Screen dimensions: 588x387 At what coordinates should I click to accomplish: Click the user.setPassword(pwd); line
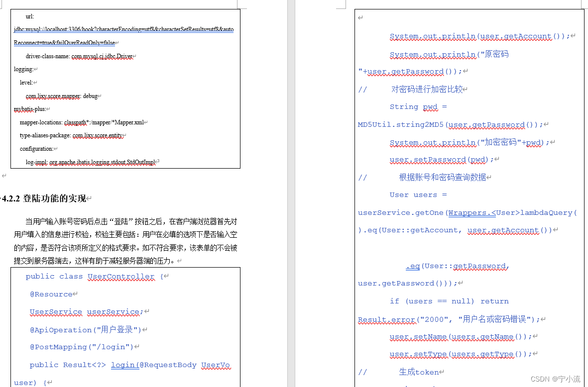[442, 160]
